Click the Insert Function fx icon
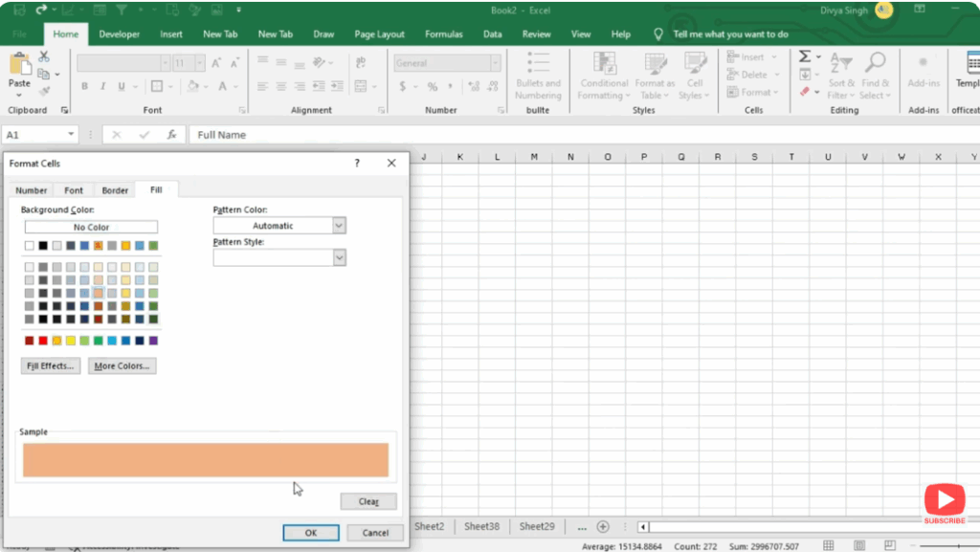 tap(171, 135)
